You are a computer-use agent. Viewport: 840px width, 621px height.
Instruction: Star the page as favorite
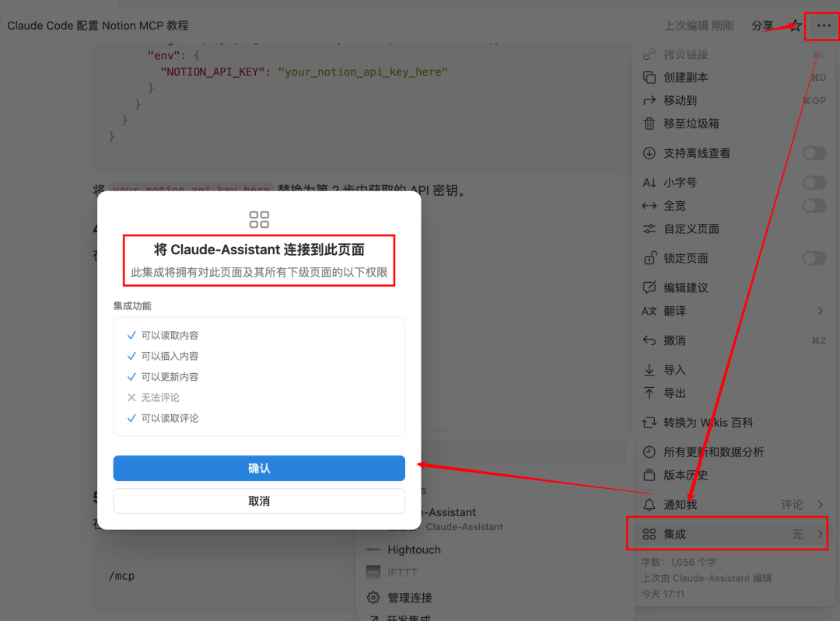796,25
